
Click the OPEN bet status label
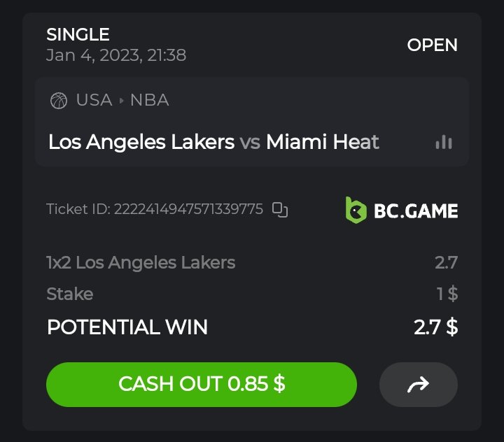[x=432, y=45]
